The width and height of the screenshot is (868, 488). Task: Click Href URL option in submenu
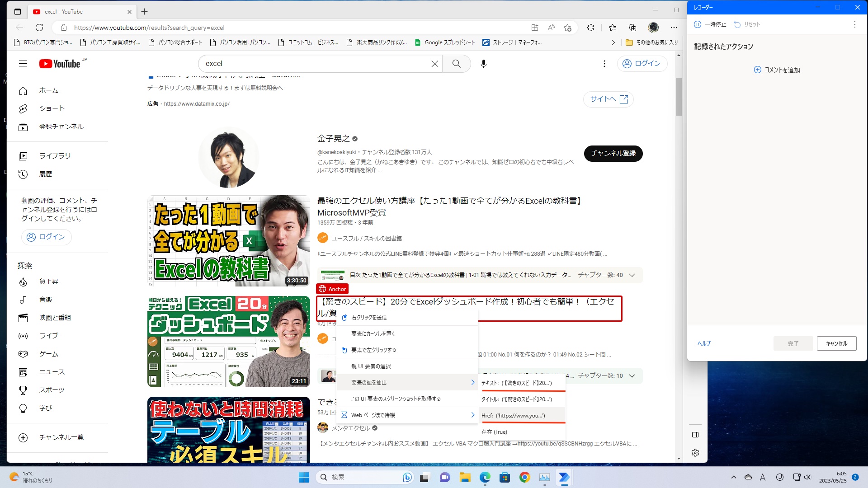[x=513, y=415]
